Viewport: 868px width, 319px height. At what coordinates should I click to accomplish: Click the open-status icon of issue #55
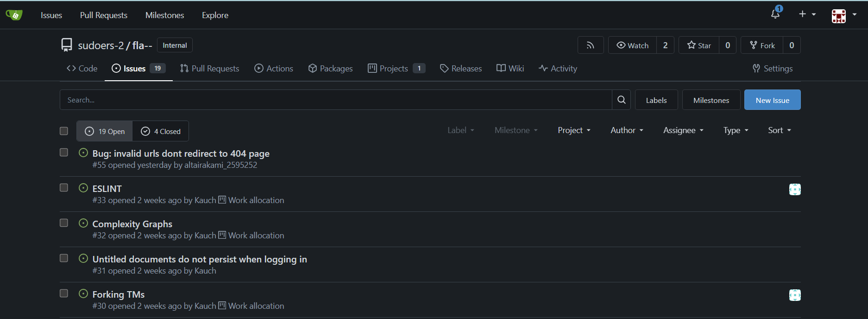tap(83, 153)
